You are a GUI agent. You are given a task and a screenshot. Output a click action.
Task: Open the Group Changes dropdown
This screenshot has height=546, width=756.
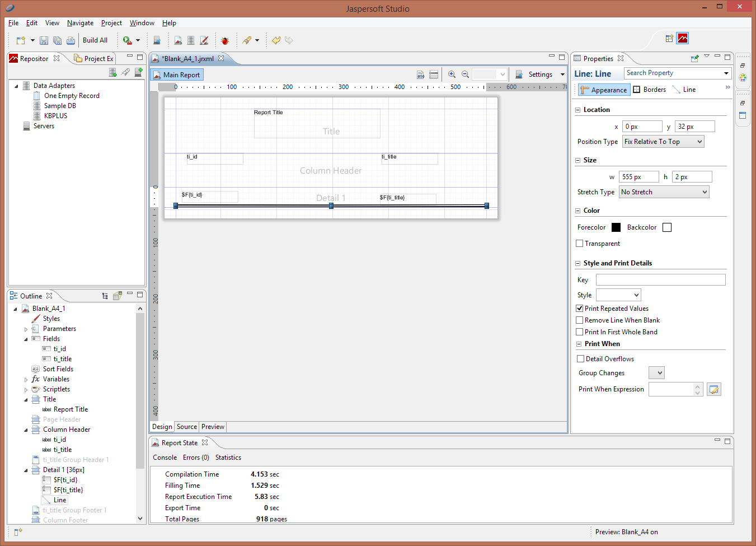pyautogui.click(x=656, y=373)
